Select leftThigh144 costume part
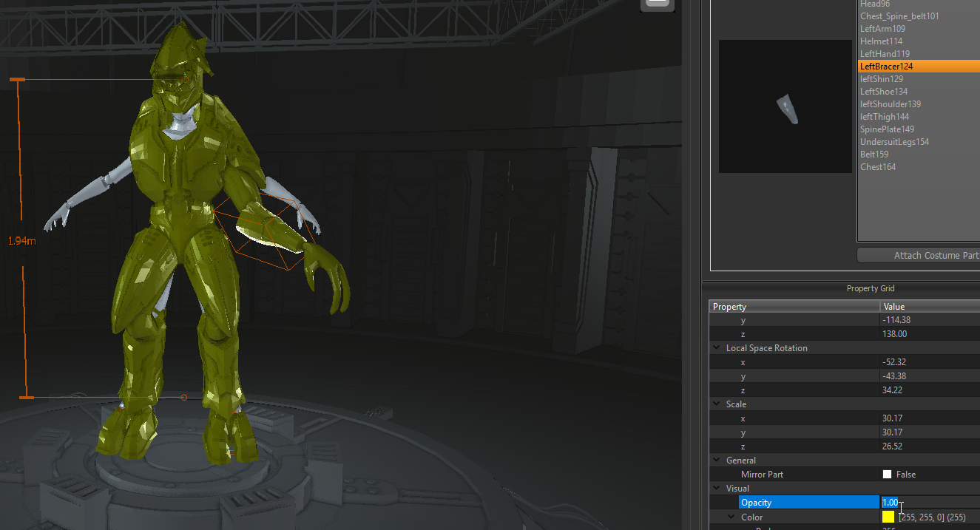 (885, 117)
